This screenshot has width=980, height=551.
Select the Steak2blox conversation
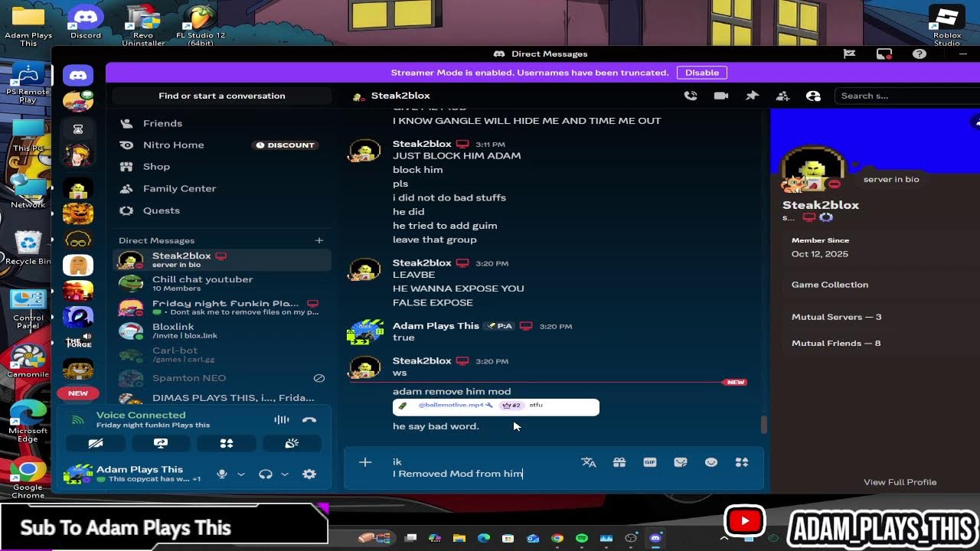pos(222,260)
